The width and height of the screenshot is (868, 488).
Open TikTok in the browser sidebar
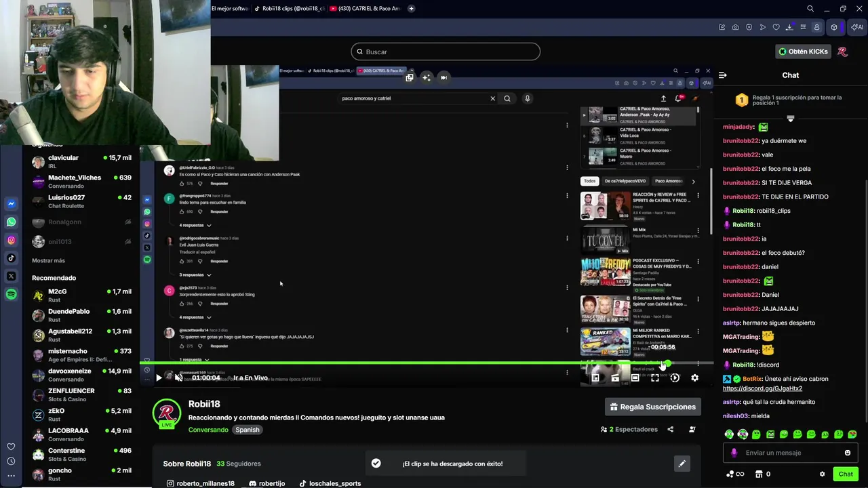point(12,258)
